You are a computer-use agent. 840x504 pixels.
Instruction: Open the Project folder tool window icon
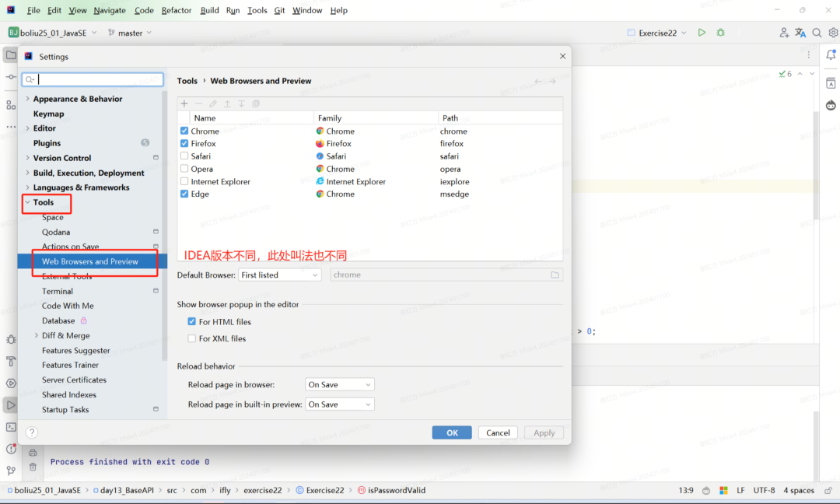pos(11,54)
